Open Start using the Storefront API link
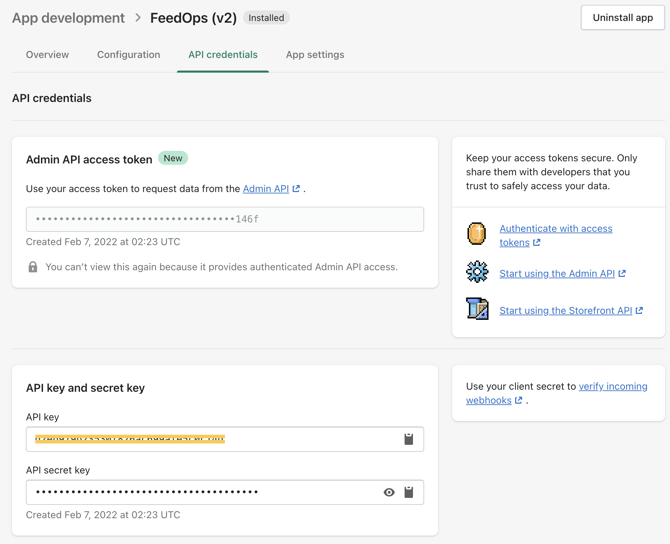 pos(566,310)
